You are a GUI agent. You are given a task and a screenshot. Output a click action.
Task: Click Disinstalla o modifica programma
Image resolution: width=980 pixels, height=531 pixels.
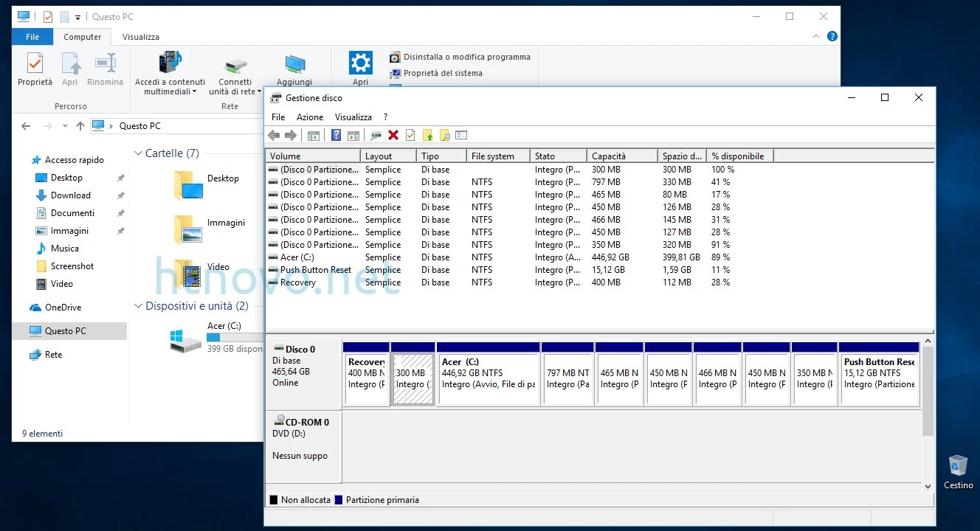pyautogui.click(x=460, y=57)
